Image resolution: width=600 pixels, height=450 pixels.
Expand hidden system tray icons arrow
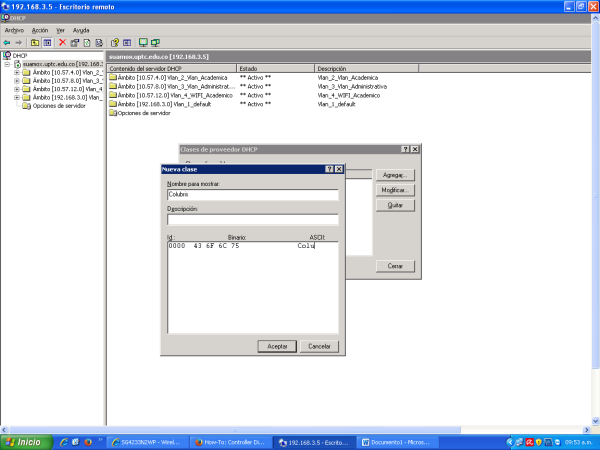click(x=509, y=442)
